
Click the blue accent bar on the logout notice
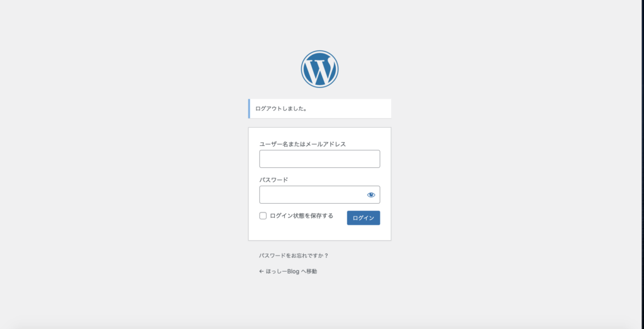(249, 108)
